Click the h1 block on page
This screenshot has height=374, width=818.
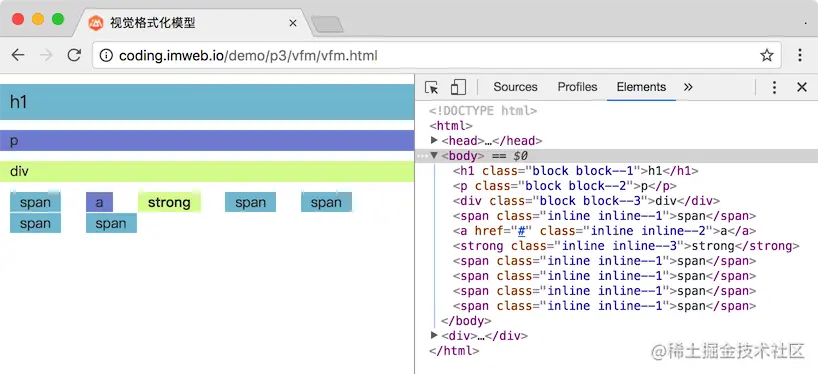pyautogui.click(x=207, y=102)
